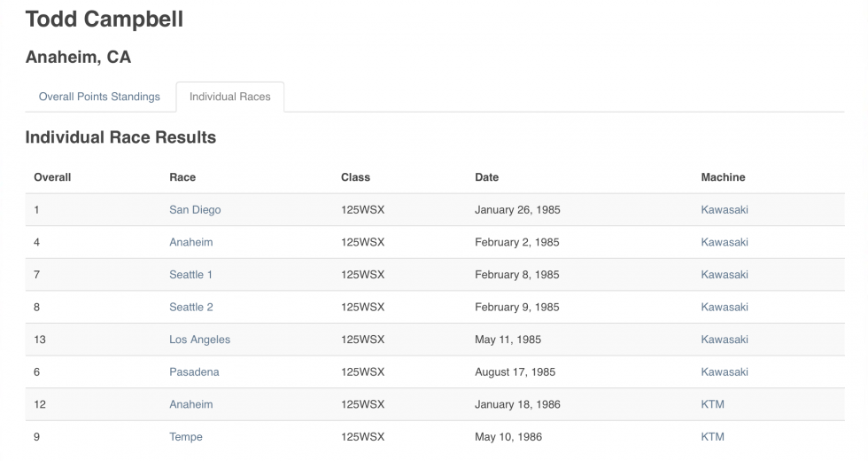
Task: Open the Seattle 2 race link
Action: point(191,307)
